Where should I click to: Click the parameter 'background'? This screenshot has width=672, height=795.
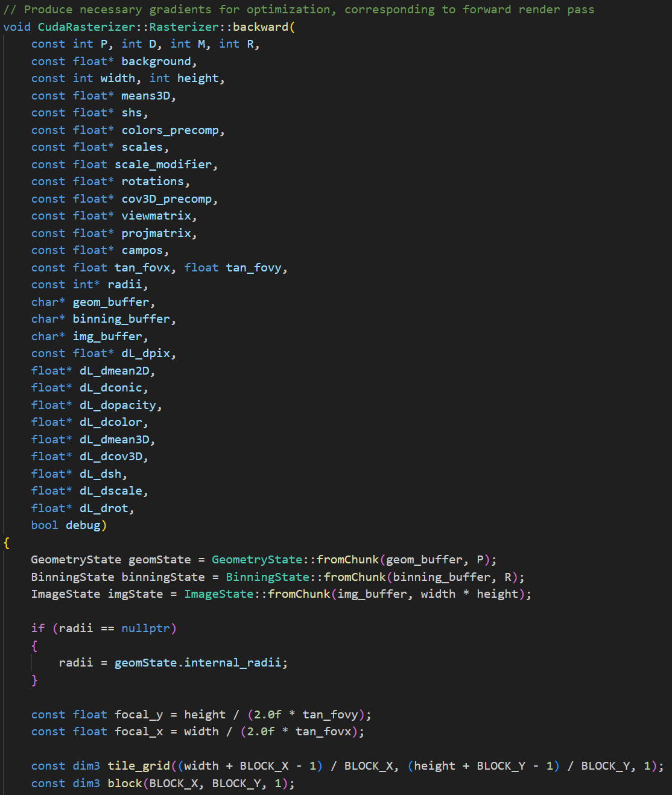tap(156, 62)
